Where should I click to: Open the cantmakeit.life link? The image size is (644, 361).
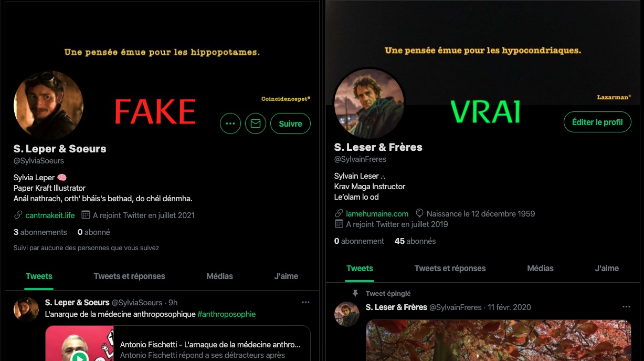(50, 215)
